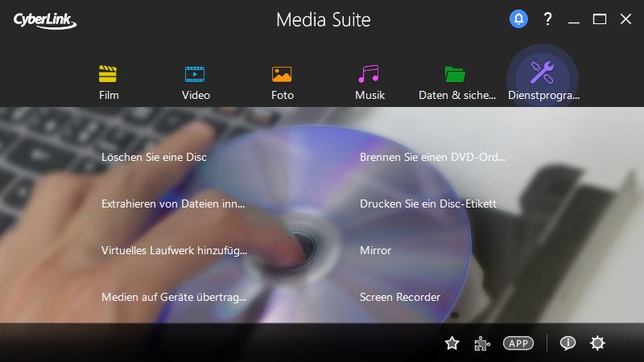The image size is (644, 362).
Task: Open the notifications bell icon
Action: pos(518,19)
